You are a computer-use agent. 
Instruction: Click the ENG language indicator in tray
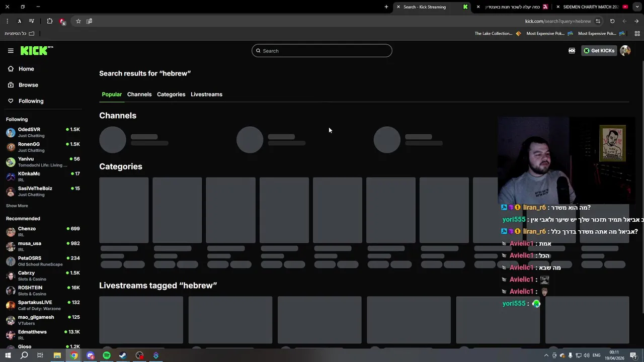(x=596, y=355)
